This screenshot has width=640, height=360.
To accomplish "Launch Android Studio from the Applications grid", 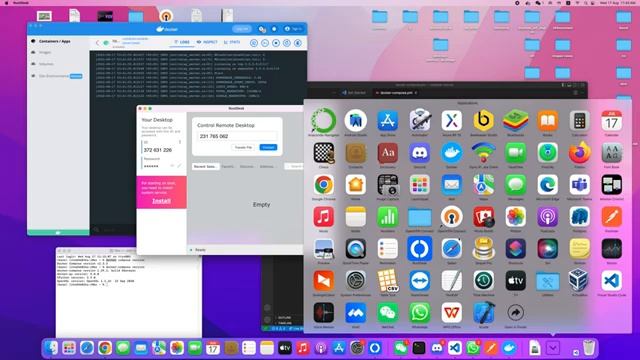I will click(x=356, y=121).
